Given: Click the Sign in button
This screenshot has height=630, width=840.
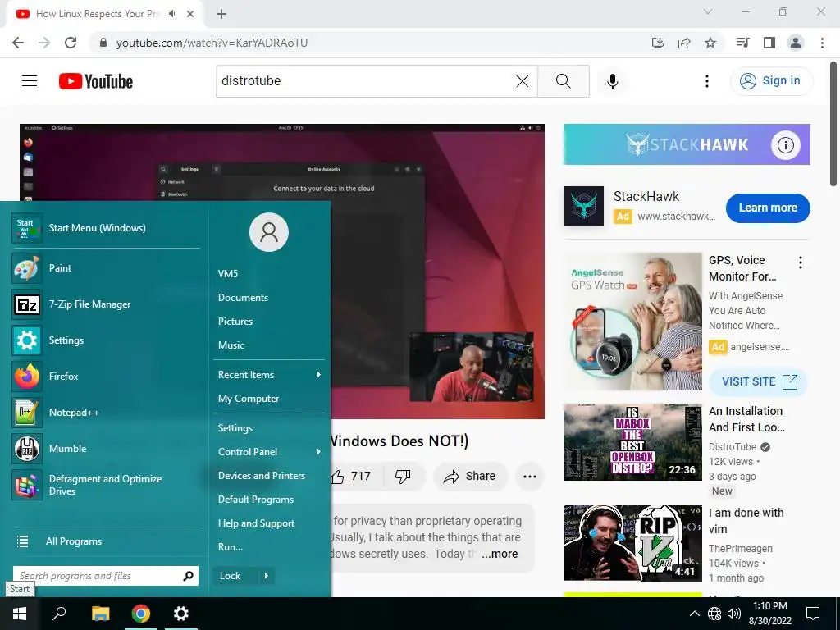Looking at the screenshot, I should coord(771,81).
